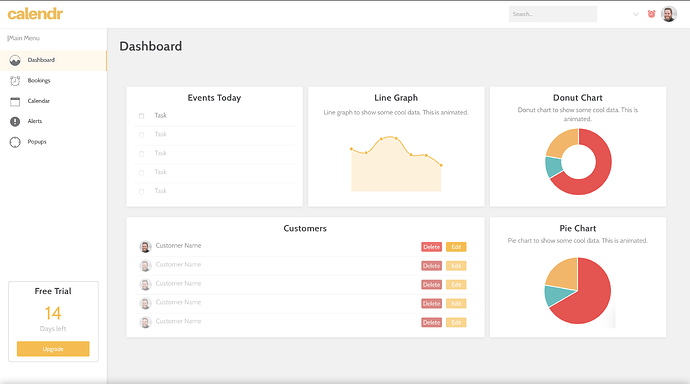Click the Bookings clock icon
Image resolution: width=690 pixels, height=384 pixels.
pos(15,81)
